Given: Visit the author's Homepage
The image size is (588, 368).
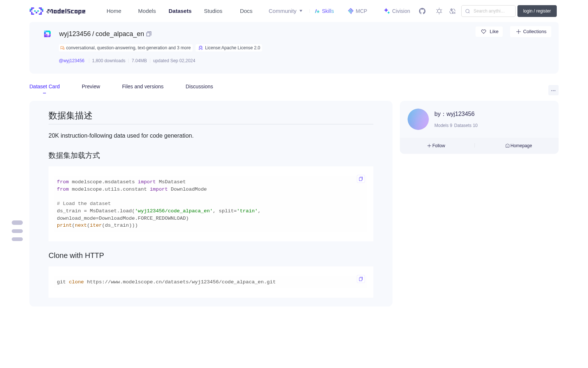Looking at the screenshot, I should 519,146.
